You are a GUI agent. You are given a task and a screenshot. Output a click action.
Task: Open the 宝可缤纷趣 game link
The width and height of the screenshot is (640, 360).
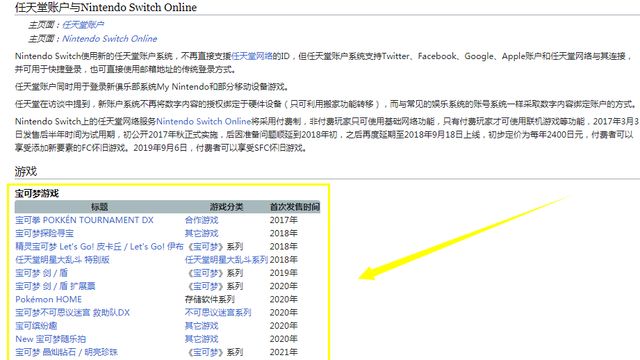click(x=36, y=326)
